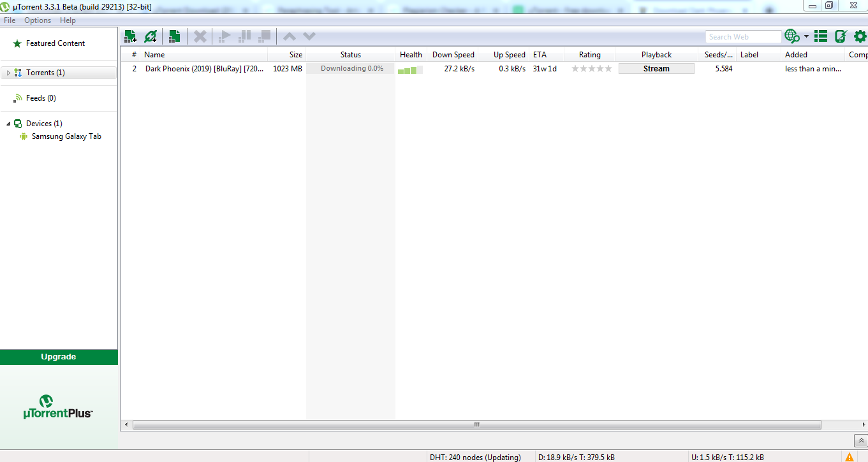Click the green Upgrade button
This screenshot has height=462, width=868.
click(59, 357)
